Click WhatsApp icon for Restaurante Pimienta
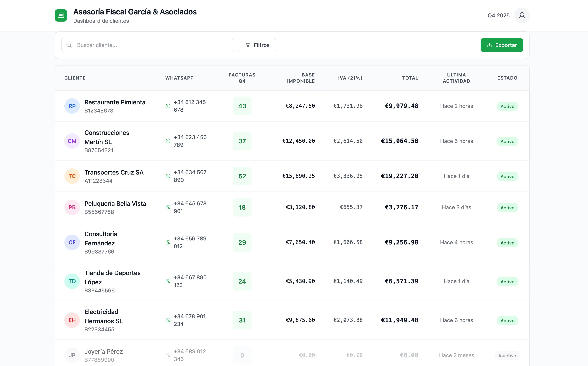This screenshot has height=366, width=588. click(x=168, y=106)
